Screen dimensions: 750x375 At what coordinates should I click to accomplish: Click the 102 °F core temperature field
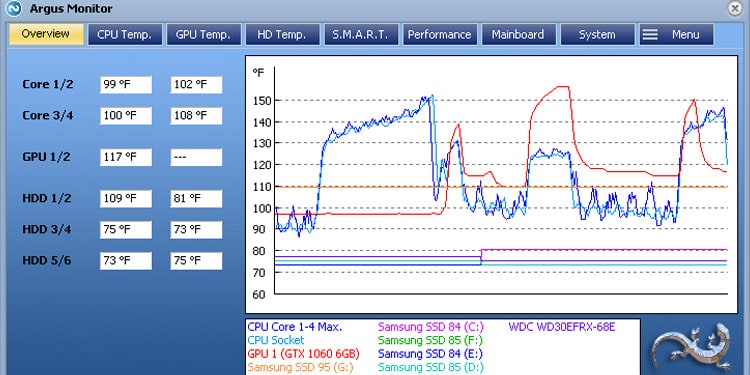click(196, 85)
